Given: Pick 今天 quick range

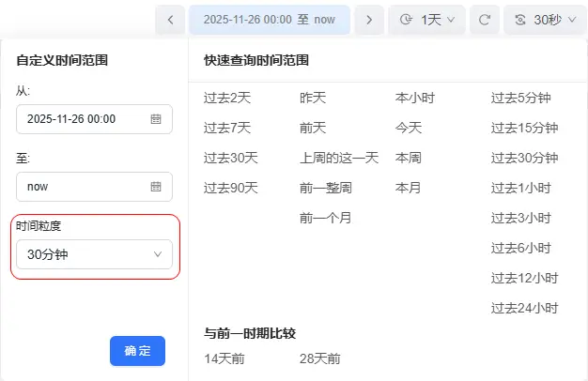Looking at the screenshot, I should click(x=409, y=129).
